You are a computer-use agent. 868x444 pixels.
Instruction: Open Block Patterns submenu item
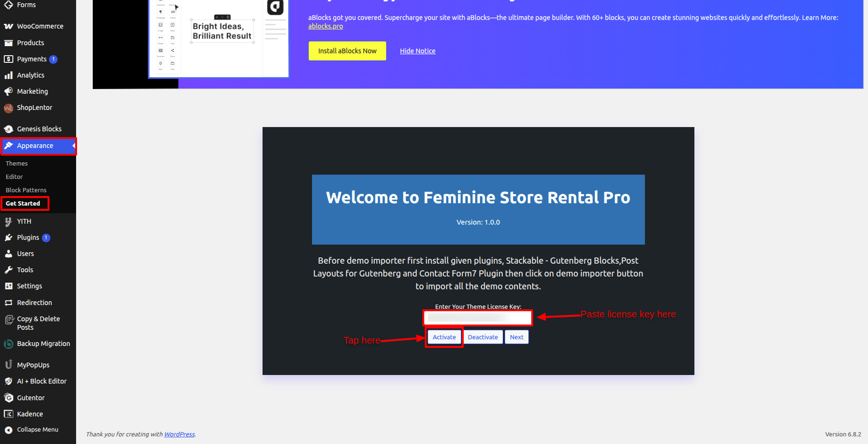coord(26,190)
